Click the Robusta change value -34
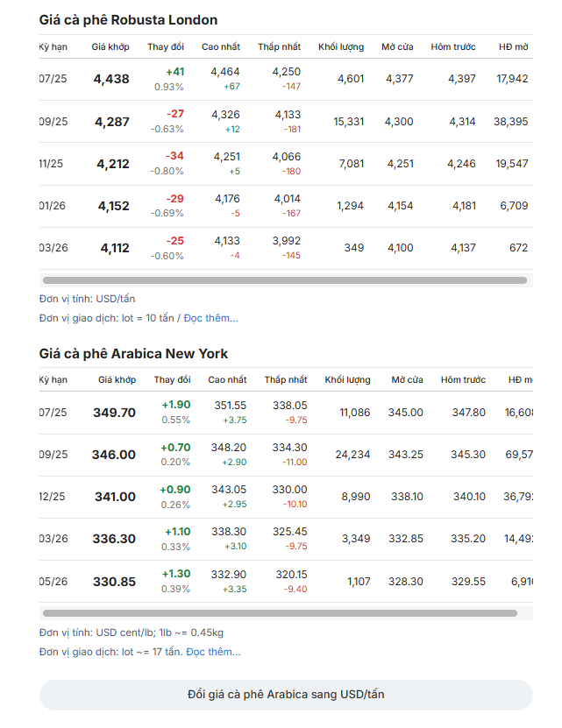Screen dimensions: 562x728 (x=174, y=156)
